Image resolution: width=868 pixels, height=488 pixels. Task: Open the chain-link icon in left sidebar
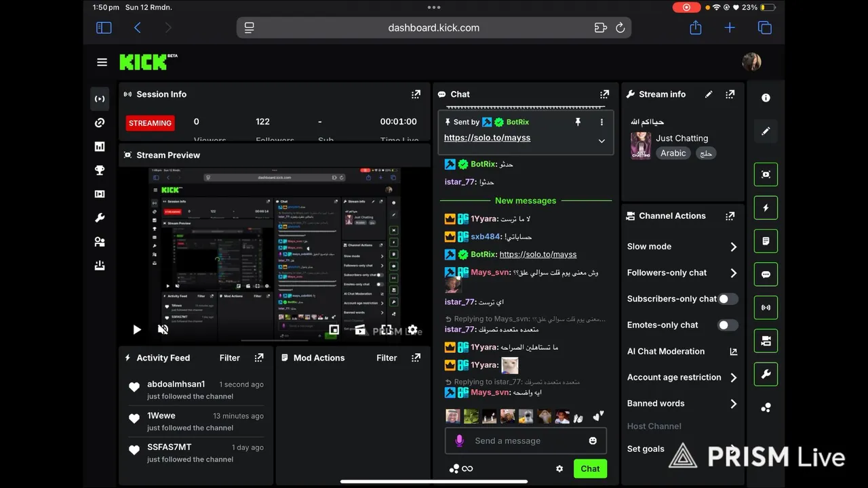100,123
